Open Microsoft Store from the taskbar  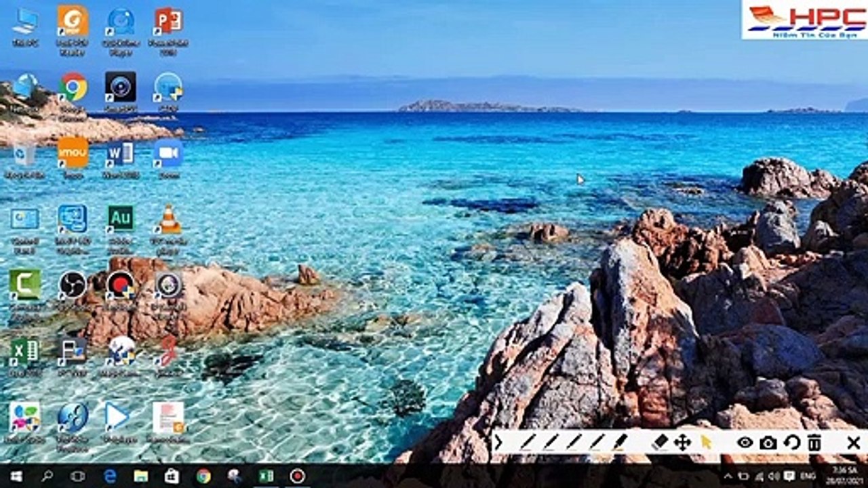tap(172, 476)
